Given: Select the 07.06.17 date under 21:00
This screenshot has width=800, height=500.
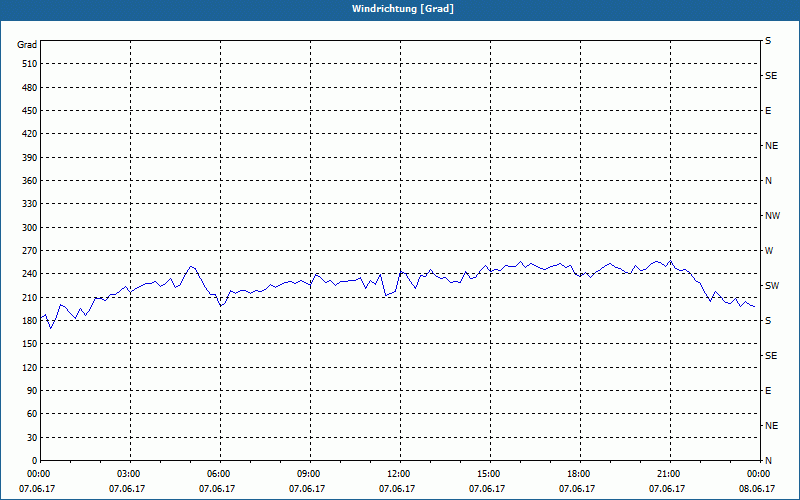Looking at the screenshot, I should (667, 489).
